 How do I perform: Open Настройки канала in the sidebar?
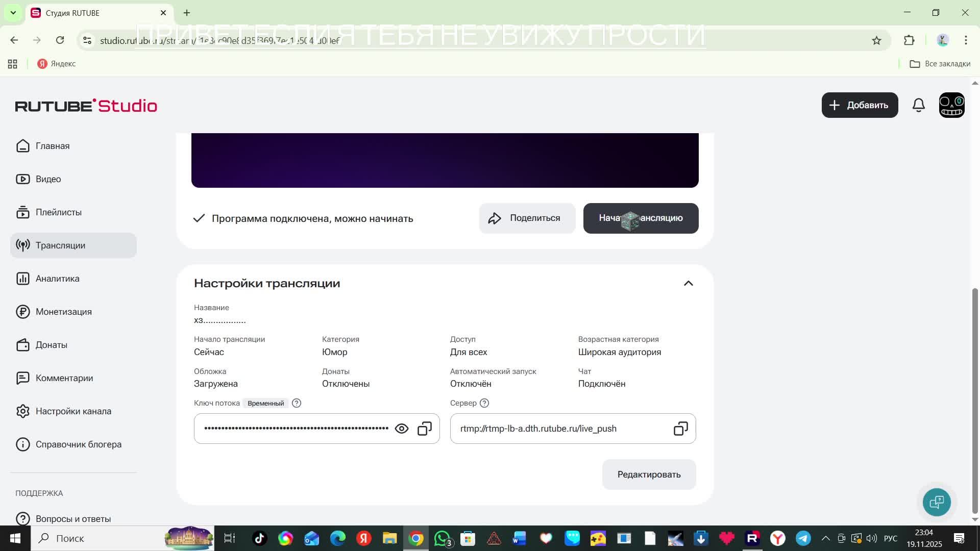tap(73, 411)
